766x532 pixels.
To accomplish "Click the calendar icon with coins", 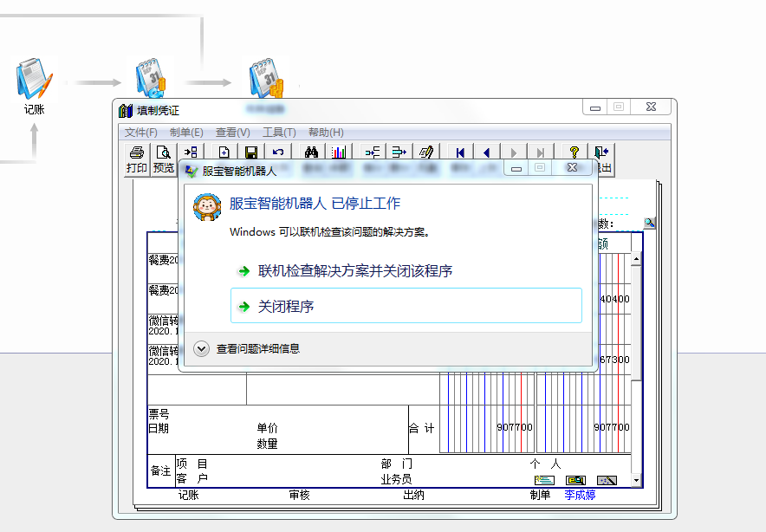I will 266,78.
